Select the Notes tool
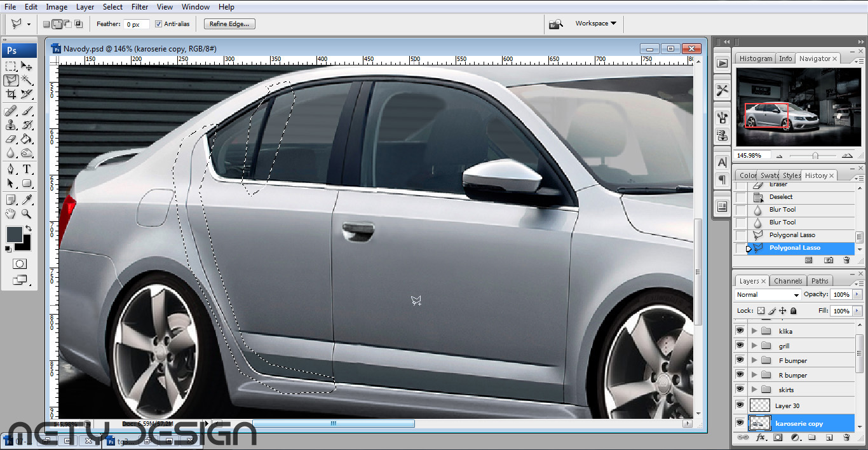 pos(11,200)
